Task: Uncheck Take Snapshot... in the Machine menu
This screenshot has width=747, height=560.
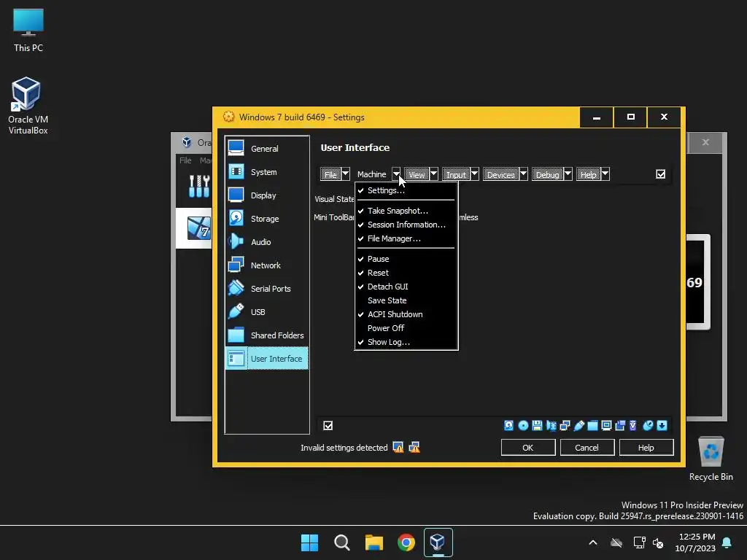Action: [406, 211]
